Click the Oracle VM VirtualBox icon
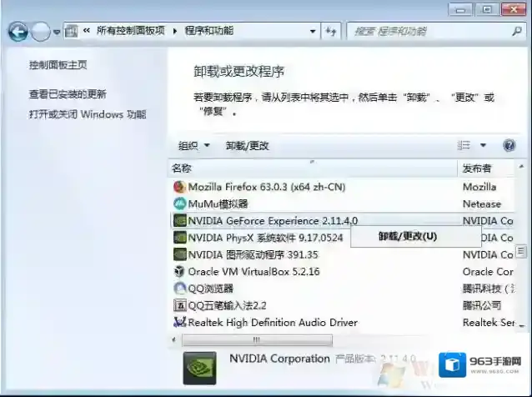Viewport: 532px width, 397px height. pos(179,272)
